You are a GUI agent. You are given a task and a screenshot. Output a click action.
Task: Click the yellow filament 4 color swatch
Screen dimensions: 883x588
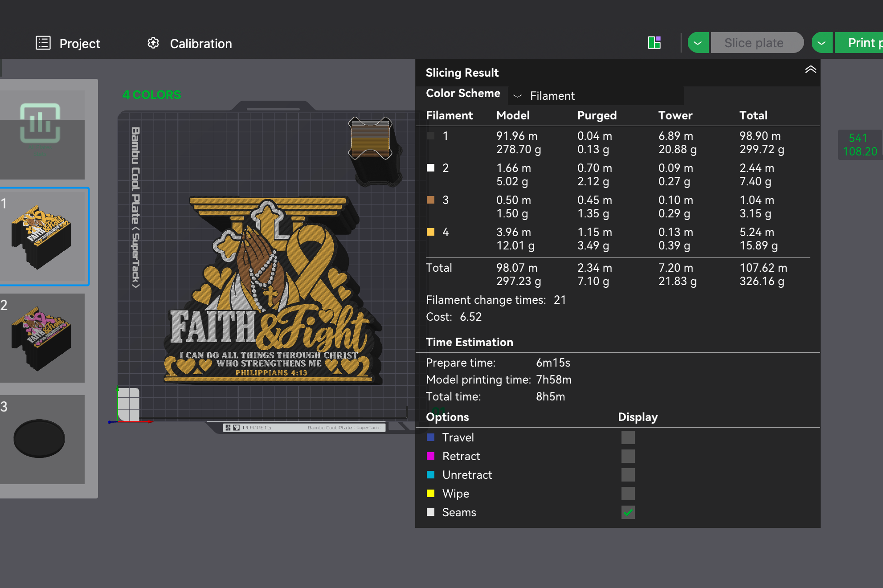click(430, 232)
